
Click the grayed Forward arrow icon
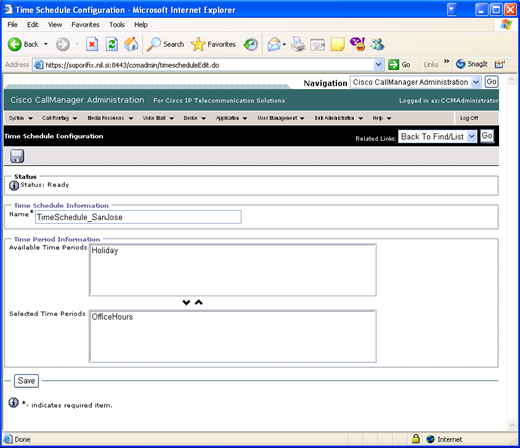point(63,44)
